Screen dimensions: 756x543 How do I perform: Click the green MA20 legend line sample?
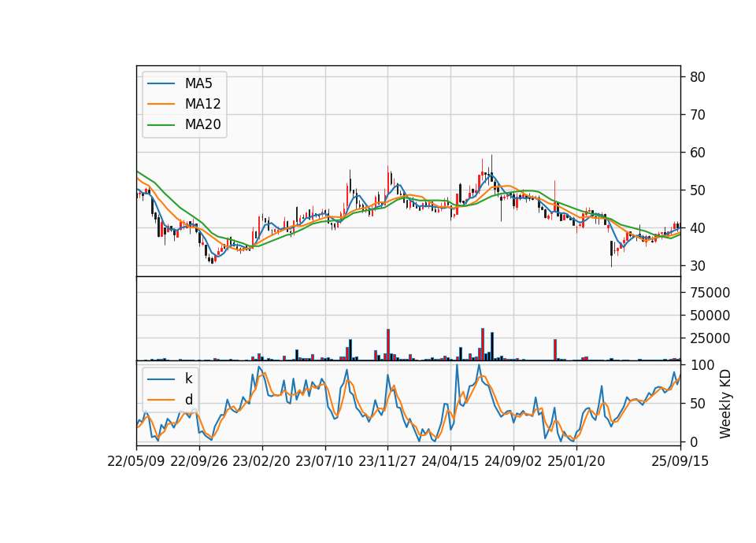(161, 125)
